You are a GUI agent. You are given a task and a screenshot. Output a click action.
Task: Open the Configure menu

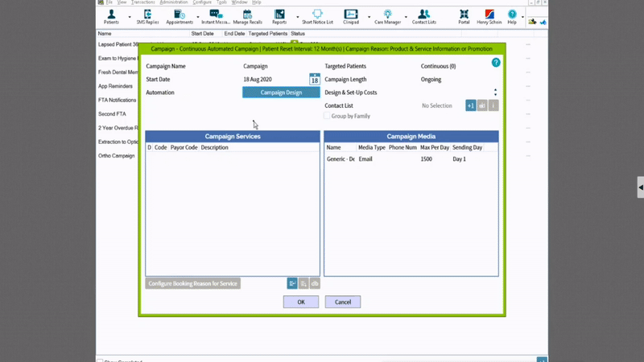[x=202, y=2]
